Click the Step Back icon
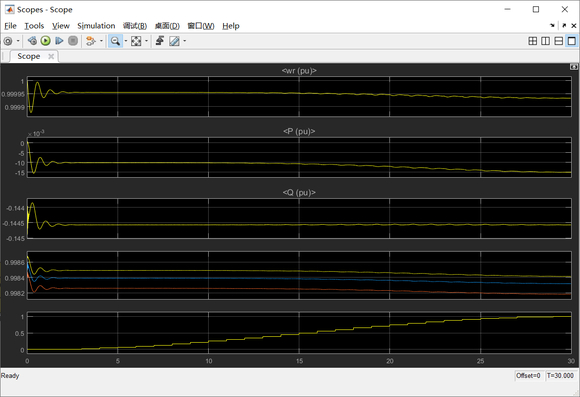The height and width of the screenshot is (397, 580). [32, 41]
